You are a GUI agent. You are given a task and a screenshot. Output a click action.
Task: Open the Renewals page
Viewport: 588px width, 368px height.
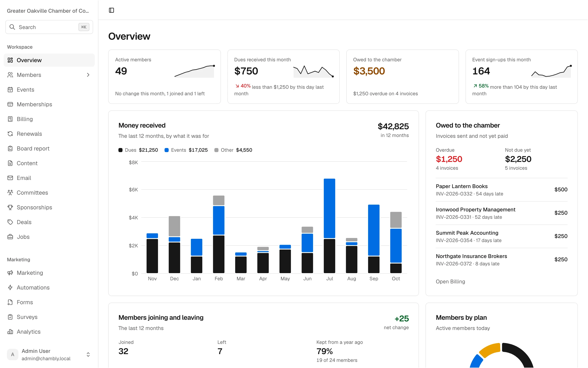(49, 134)
